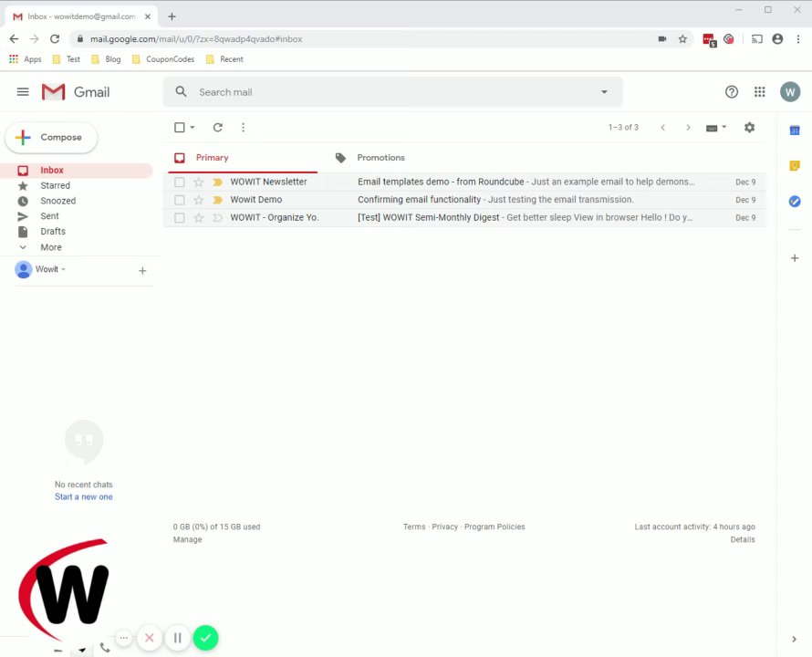Toggle importance marker on WOWIT - Organize Yo.
The height and width of the screenshot is (657, 812).
coord(217,217)
